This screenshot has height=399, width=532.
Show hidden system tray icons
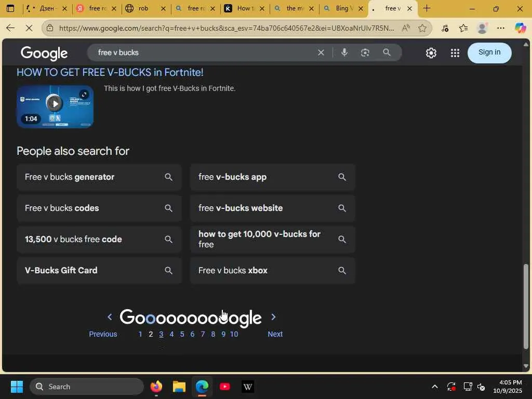(435, 387)
